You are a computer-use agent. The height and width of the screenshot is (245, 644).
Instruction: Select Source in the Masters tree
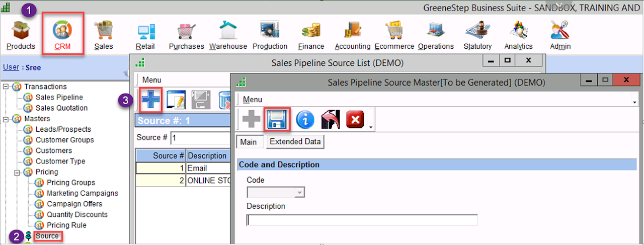coord(47,236)
